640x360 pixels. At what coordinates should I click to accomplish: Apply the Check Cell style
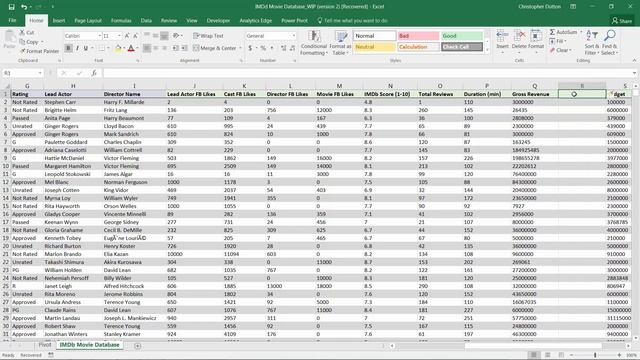[x=462, y=47]
